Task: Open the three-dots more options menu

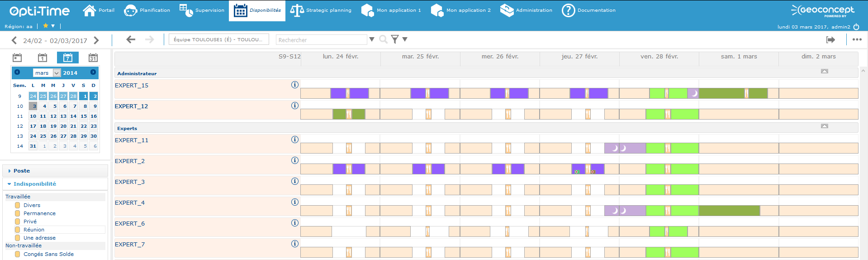Action: point(857,39)
